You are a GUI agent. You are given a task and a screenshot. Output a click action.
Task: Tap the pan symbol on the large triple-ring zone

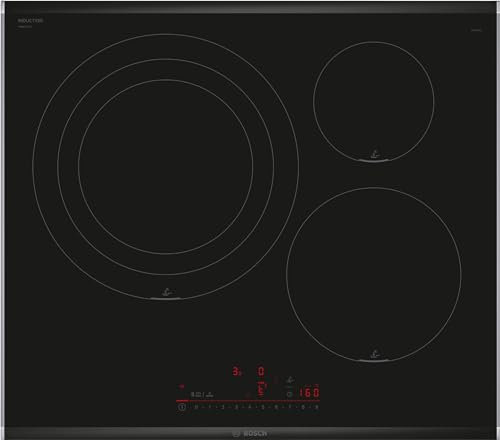[166, 292]
